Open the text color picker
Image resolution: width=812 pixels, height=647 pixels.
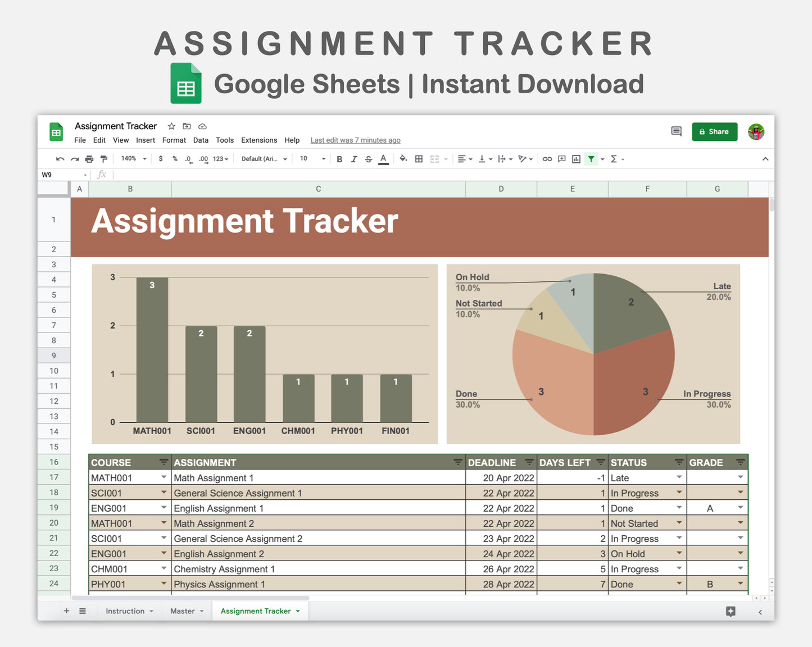click(383, 159)
